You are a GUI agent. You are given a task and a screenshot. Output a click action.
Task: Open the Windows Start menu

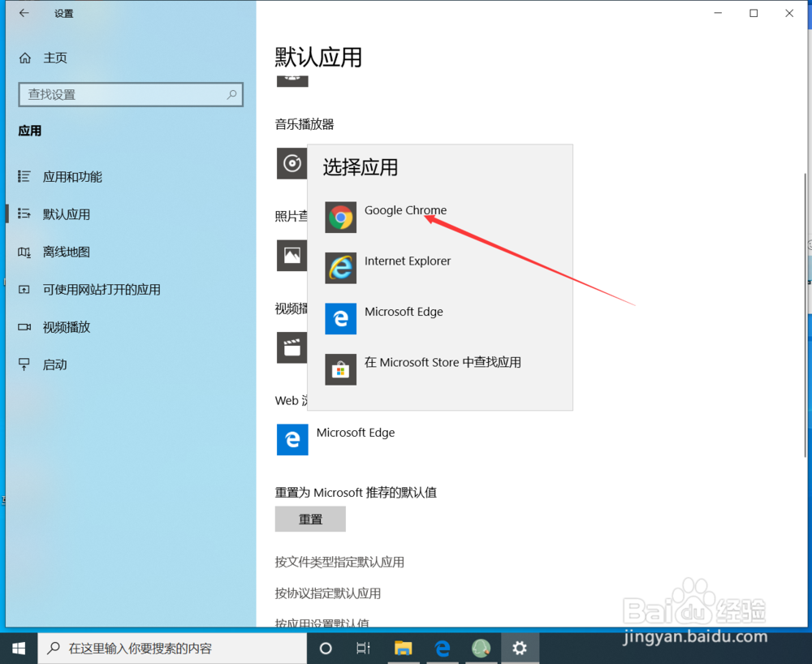tap(18, 648)
